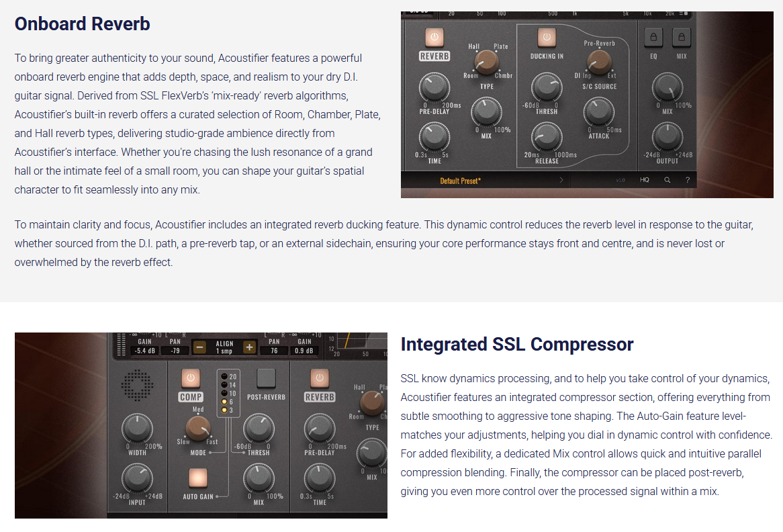Click the OUTPUT gain knob
The height and width of the screenshot is (532, 783).
(x=667, y=136)
